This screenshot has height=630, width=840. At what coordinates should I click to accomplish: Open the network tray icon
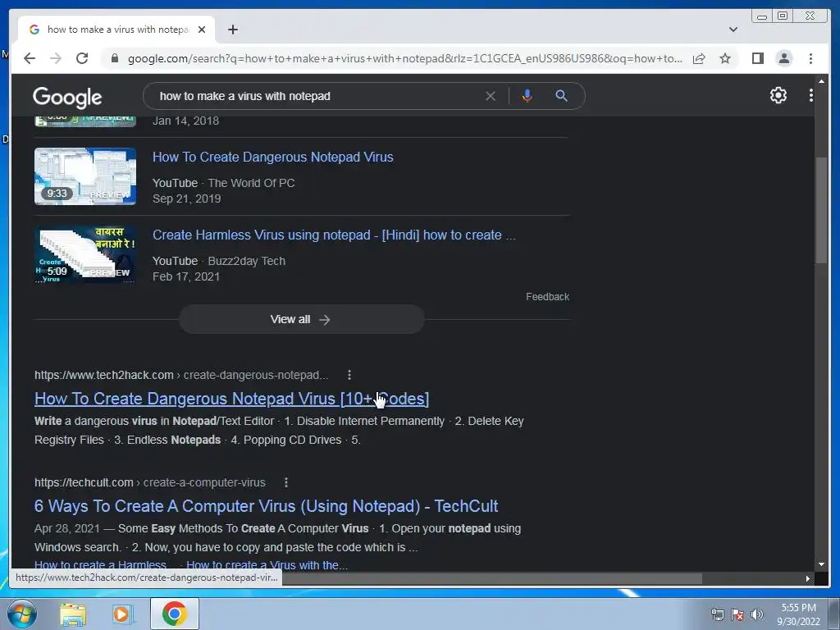pyautogui.click(x=717, y=614)
